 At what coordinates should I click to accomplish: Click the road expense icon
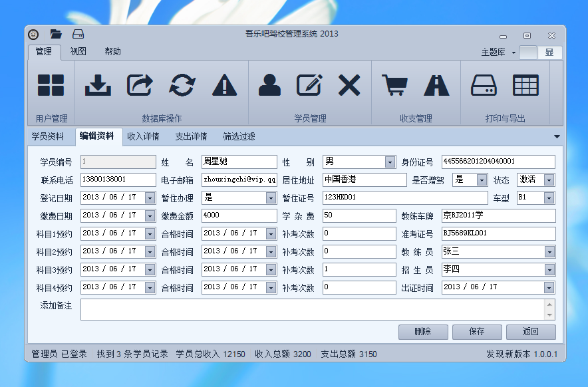pyautogui.click(x=436, y=85)
